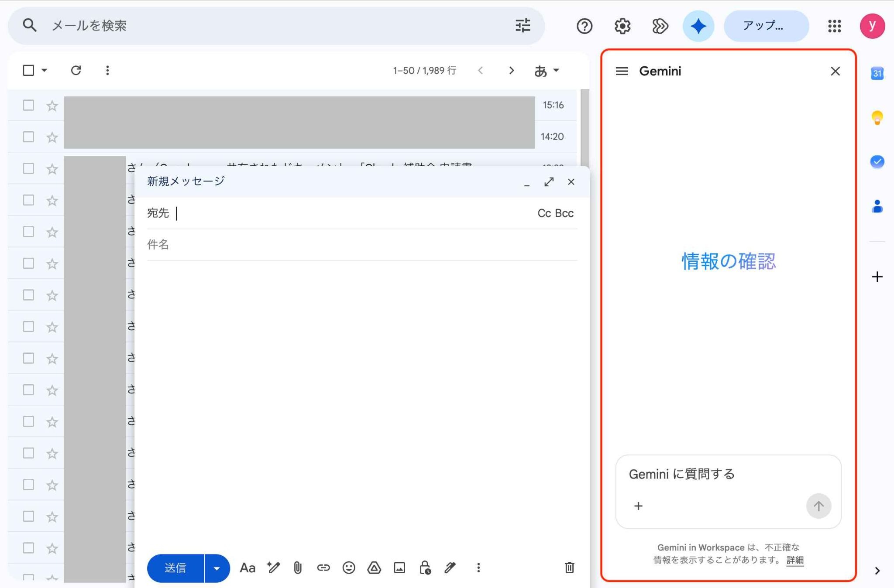This screenshot has height=588, width=894.
Task: Attach a file with the paperclip icon
Action: (298, 568)
